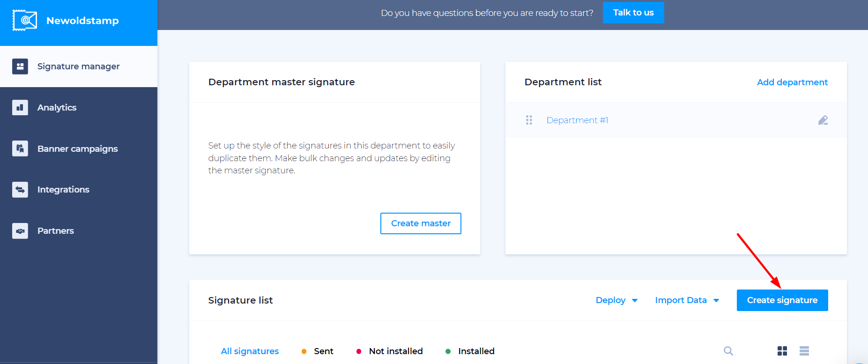The image size is (868, 364).
Task: Open the Partners page
Action: click(x=79, y=231)
